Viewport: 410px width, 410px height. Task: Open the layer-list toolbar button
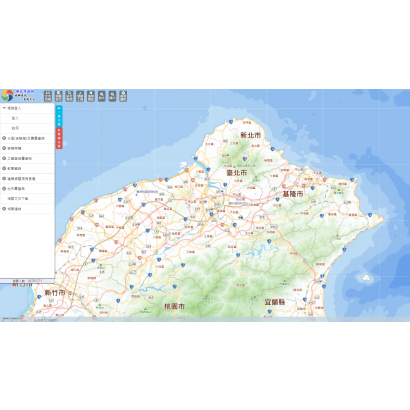59,96
